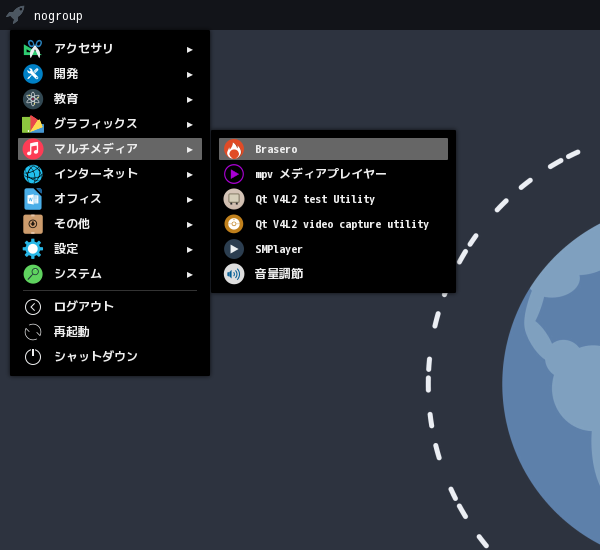Click the speaker icon for 音量調節
The width and height of the screenshot is (600, 550).
pyautogui.click(x=234, y=274)
